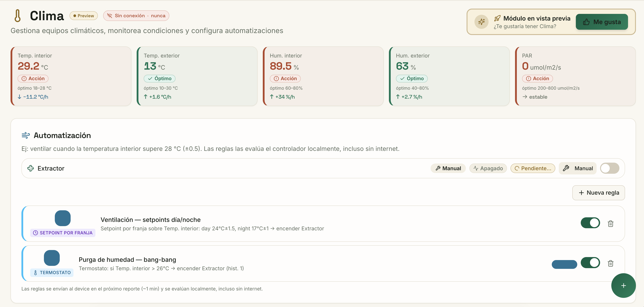The image size is (644, 307).
Task: Click the Ventilación — setpoints día/noche title
Action: 151,220
